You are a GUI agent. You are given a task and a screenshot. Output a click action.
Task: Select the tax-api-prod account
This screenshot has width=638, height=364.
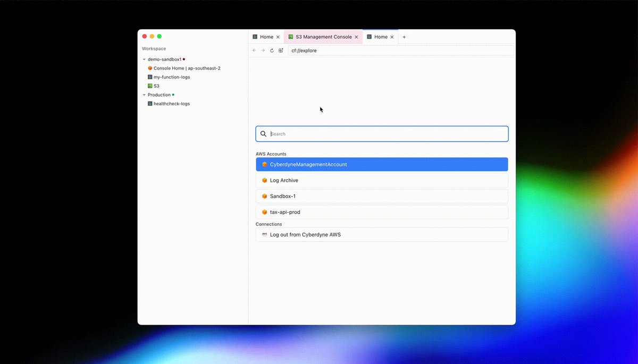pos(382,212)
